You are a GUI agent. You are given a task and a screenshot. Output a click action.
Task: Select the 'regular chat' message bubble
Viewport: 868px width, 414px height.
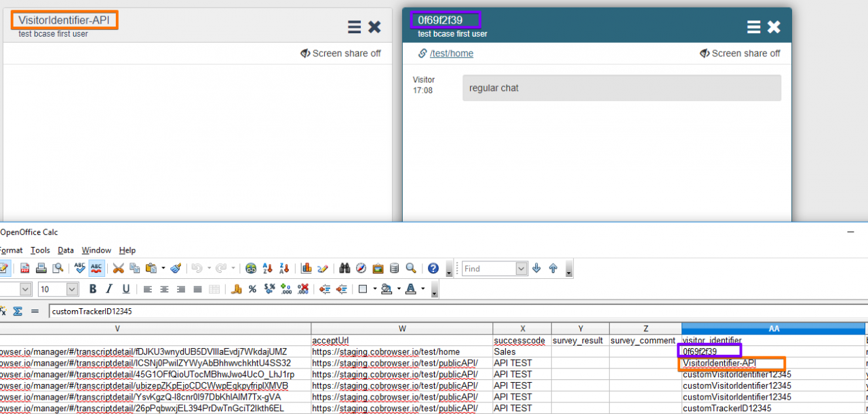(x=622, y=88)
